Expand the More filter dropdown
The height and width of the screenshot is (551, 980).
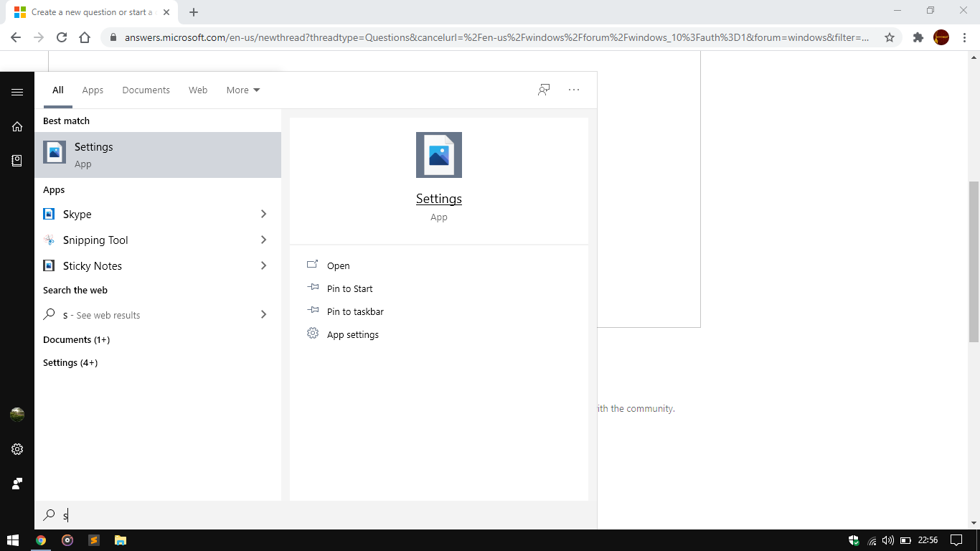pos(243,90)
